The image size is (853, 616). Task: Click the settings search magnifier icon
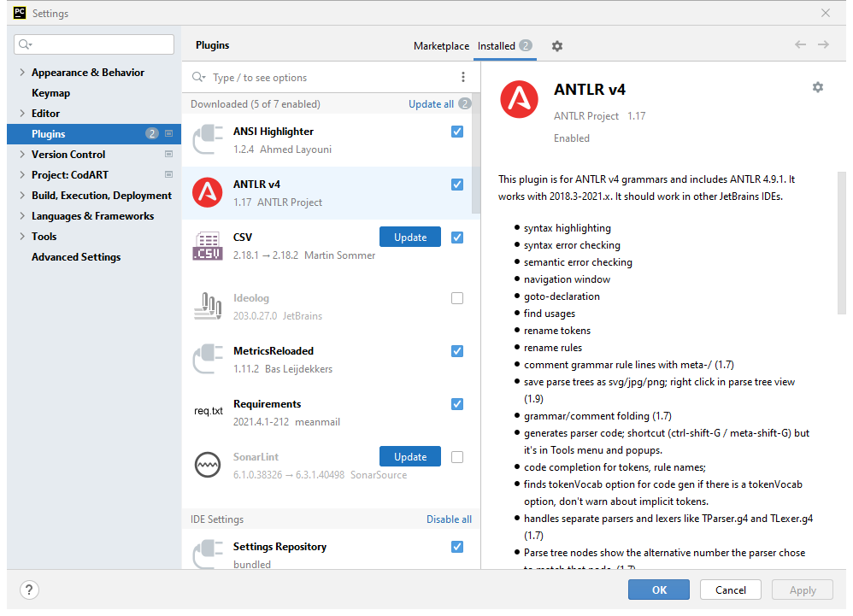tap(25, 44)
